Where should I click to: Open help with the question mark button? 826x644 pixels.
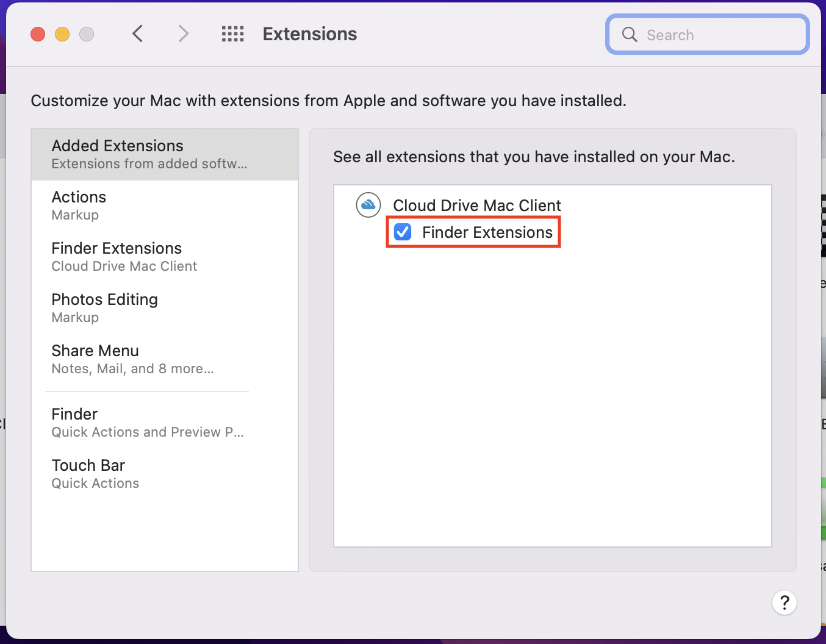click(x=785, y=603)
